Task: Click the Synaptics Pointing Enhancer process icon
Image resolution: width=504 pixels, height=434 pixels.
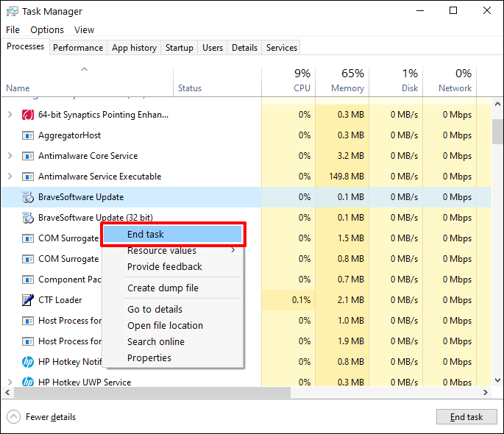Action: tap(28, 115)
